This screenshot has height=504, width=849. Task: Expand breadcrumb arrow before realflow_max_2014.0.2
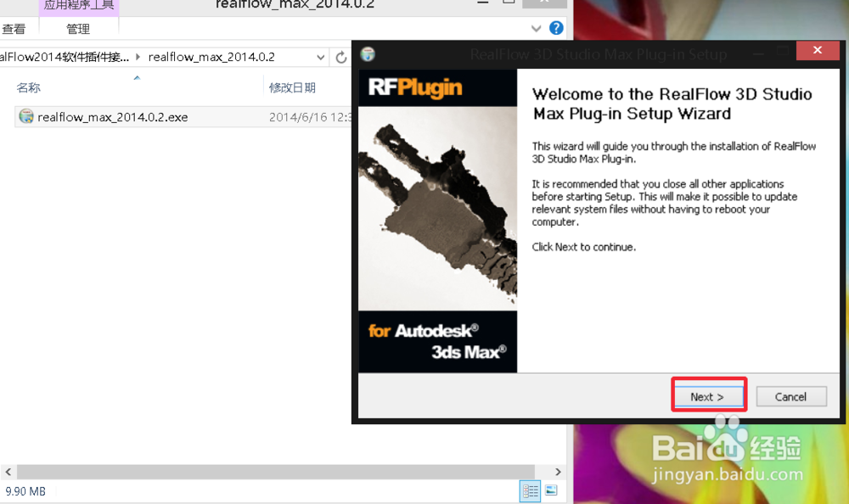[x=138, y=57]
